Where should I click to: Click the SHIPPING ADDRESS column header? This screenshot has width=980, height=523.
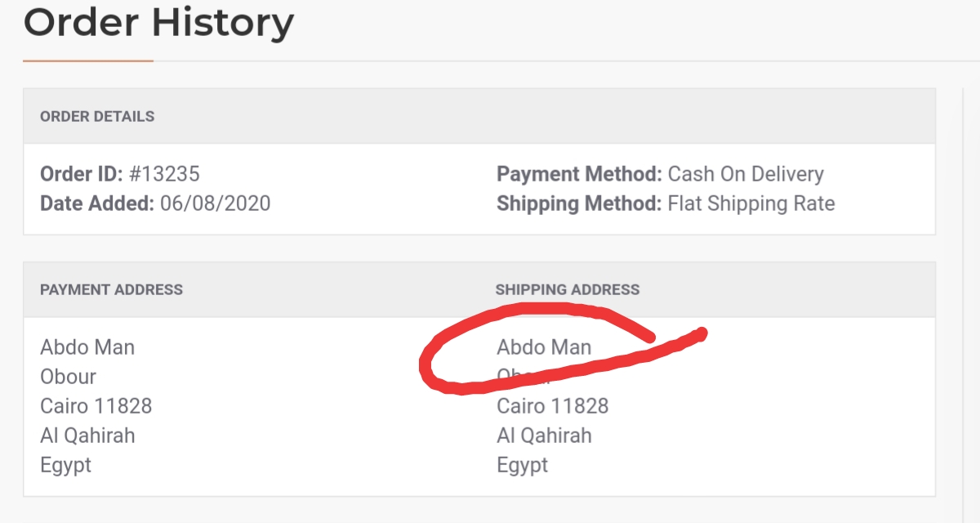coord(568,289)
